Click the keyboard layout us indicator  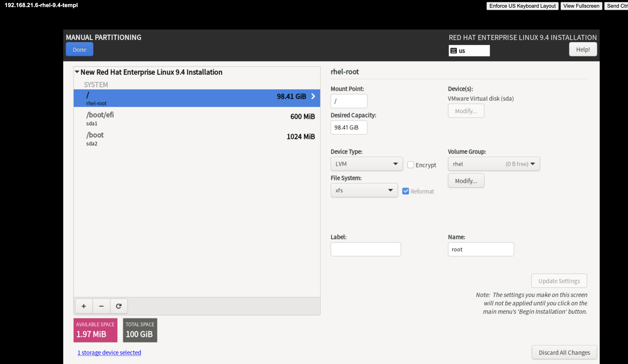coord(469,51)
